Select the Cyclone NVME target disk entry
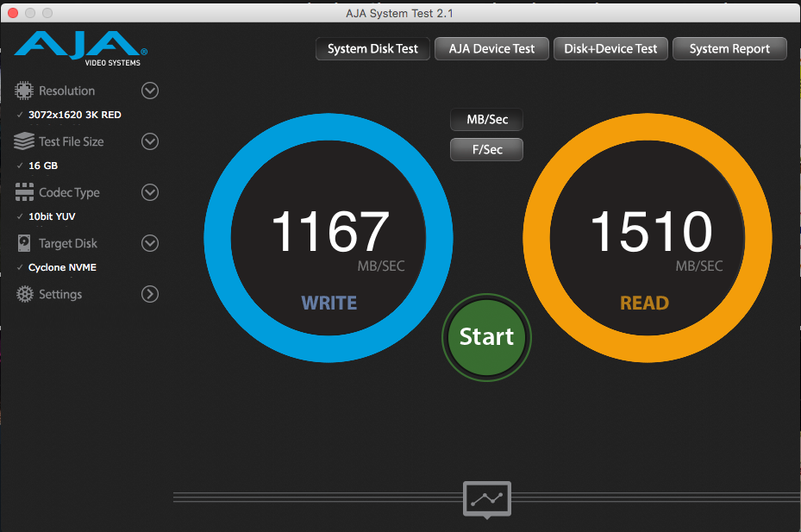Image resolution: width=801 pixels, height=532 pixels. (x=62, y=267)
